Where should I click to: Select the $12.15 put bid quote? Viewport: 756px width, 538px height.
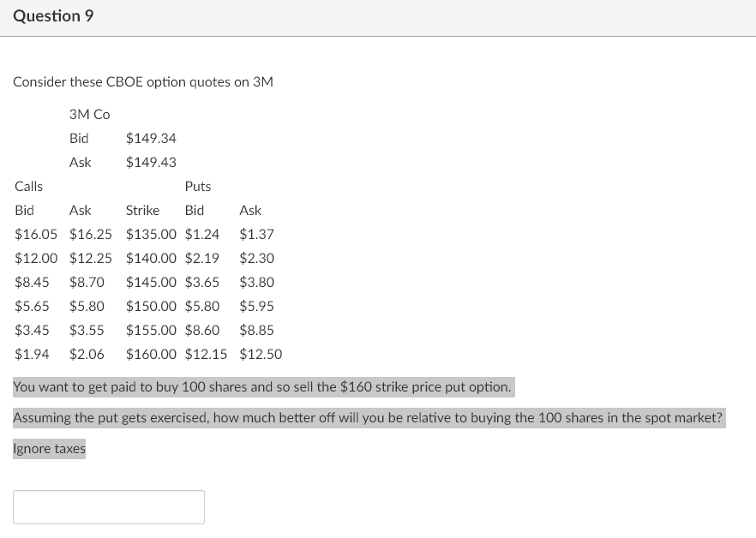point(206,354)
